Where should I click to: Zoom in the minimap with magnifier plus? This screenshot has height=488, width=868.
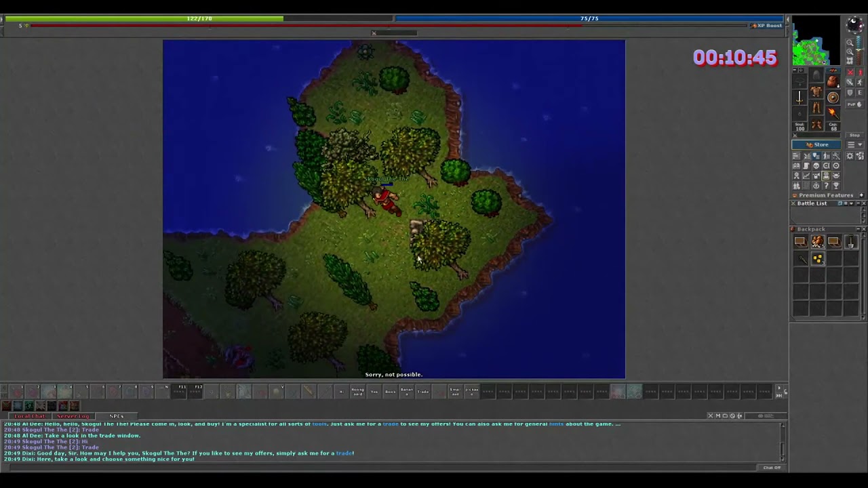coord(850,52)
